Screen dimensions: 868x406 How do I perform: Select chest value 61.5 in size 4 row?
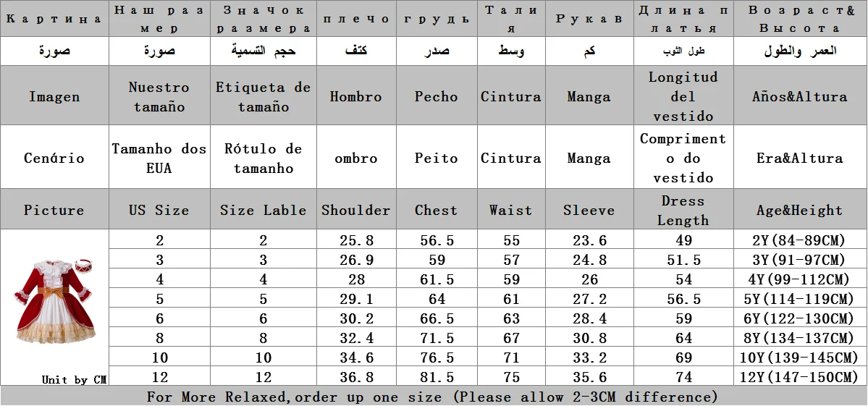pyautogui.click(x=437, y=279)
